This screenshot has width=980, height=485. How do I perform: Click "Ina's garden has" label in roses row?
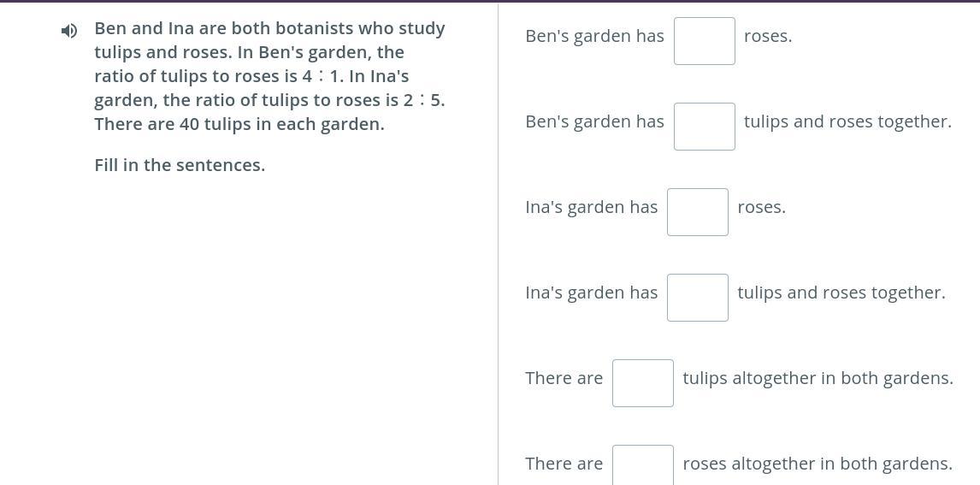pos(591,207)
